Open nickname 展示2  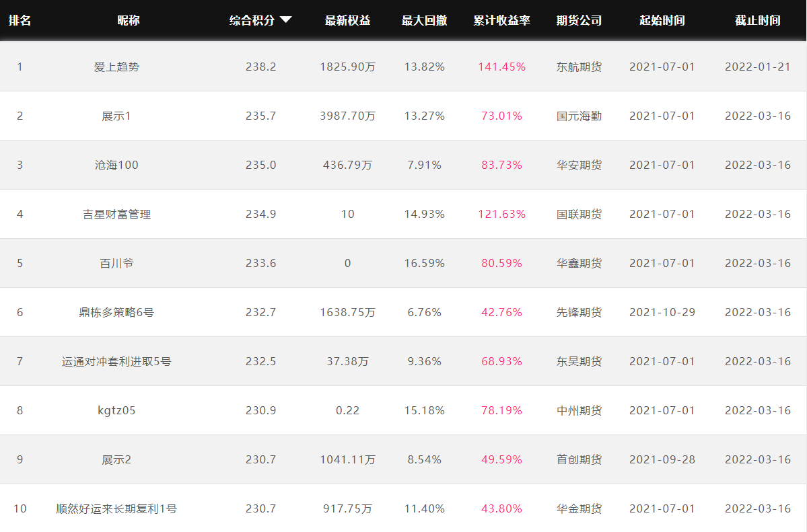116,459
